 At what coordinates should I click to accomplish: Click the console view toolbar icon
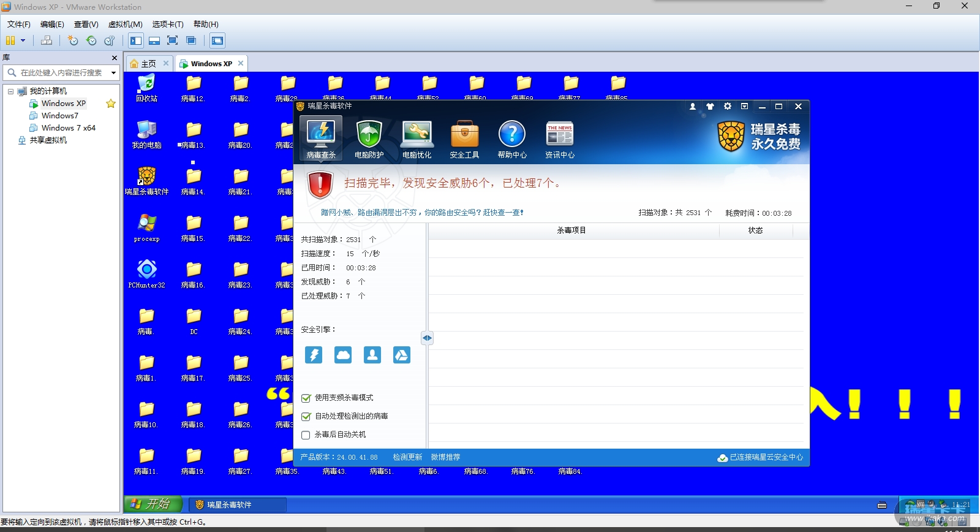(217, 40)
